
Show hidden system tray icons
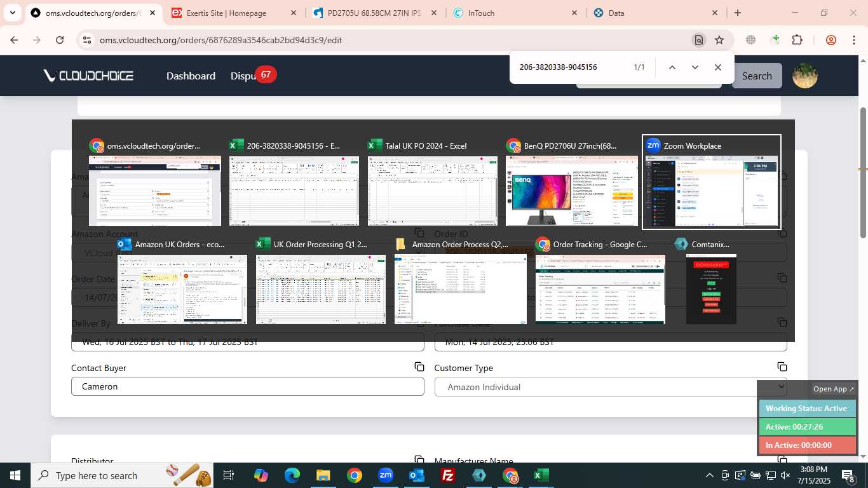710,475
